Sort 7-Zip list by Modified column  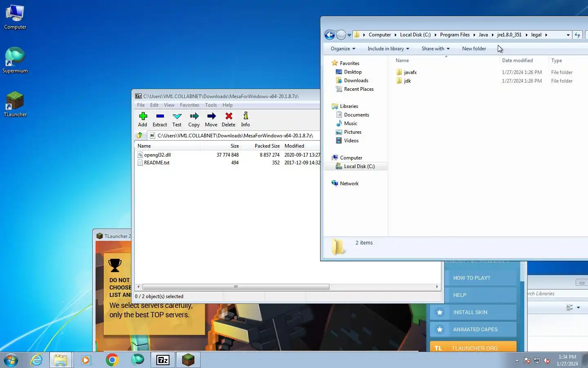[x=301, y=146]
